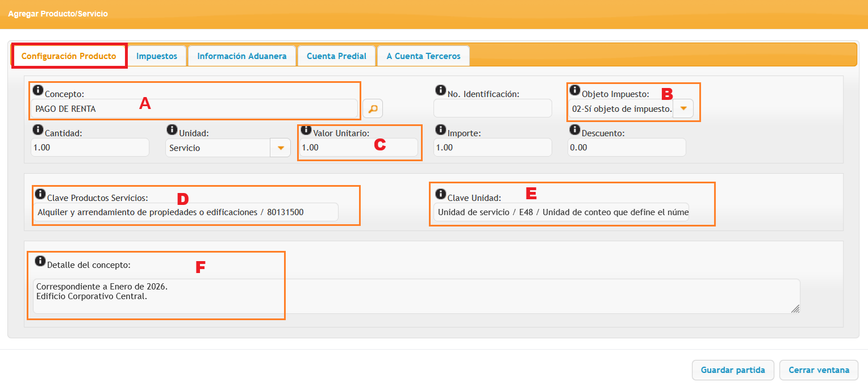Open the Unidad dropdown arrow
This screenshot has height=386, width=868.
tap(280, 148)
